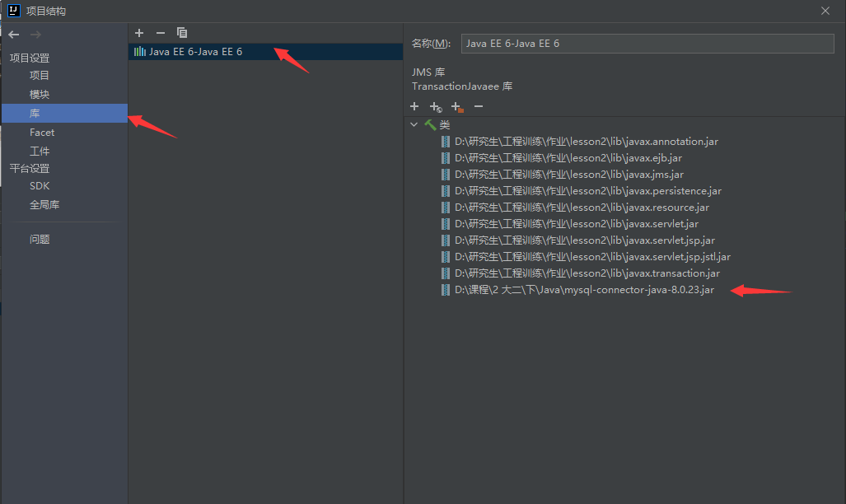Click the 名称 name input field
The width and height of the screenshot is (846, 504).
point(647,44)
